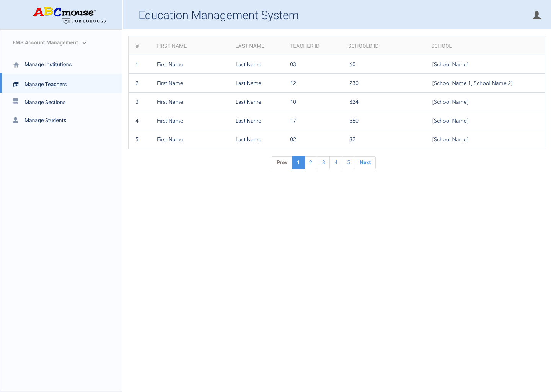The image size is (551, 392).
Task: Go to page 2
Action: (311, 163)
